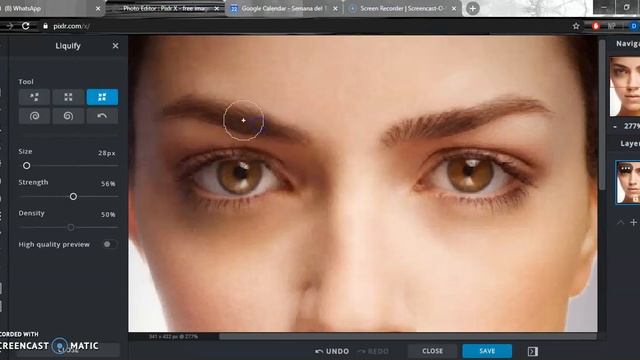Select the swirl clockwise tool

34,116
